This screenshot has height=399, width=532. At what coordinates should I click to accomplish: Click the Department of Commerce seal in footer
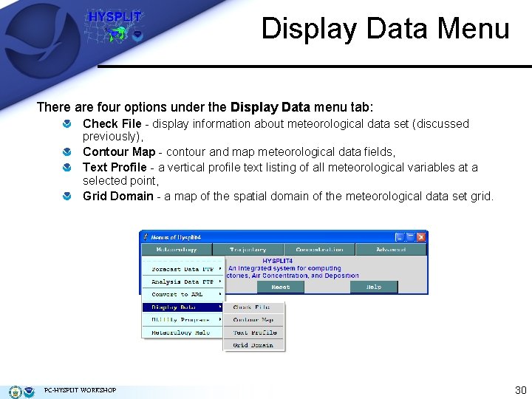(15, 392)
